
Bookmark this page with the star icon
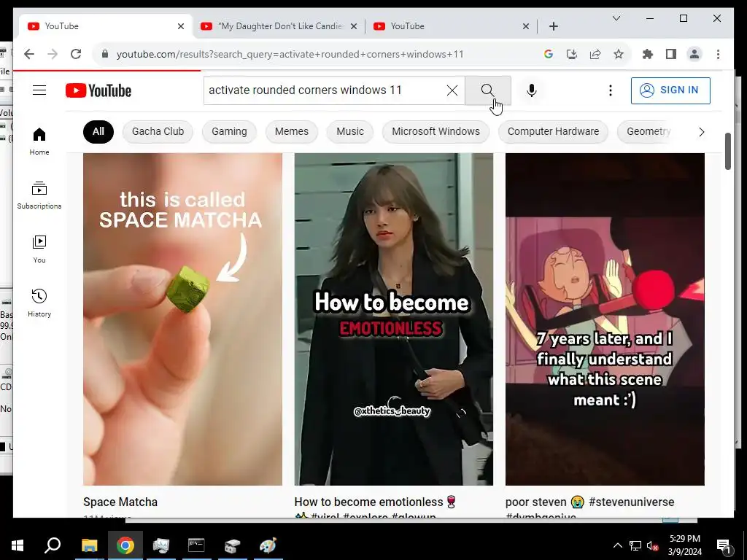(619, 54)
